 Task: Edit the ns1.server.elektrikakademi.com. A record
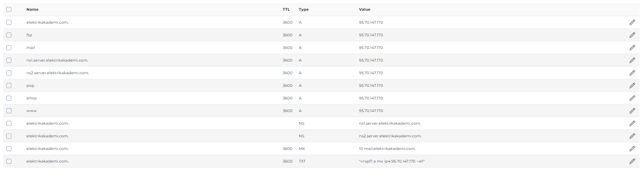632,60
